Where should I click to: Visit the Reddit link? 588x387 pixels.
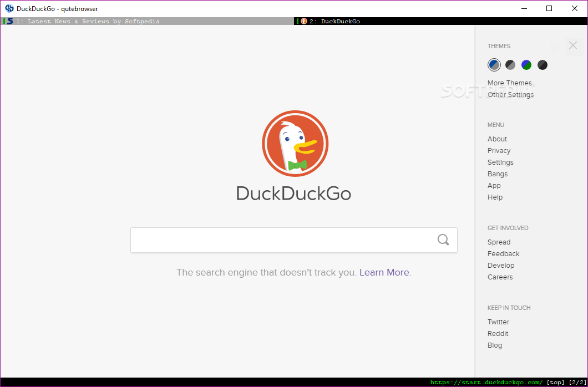[x=498, y=333]
